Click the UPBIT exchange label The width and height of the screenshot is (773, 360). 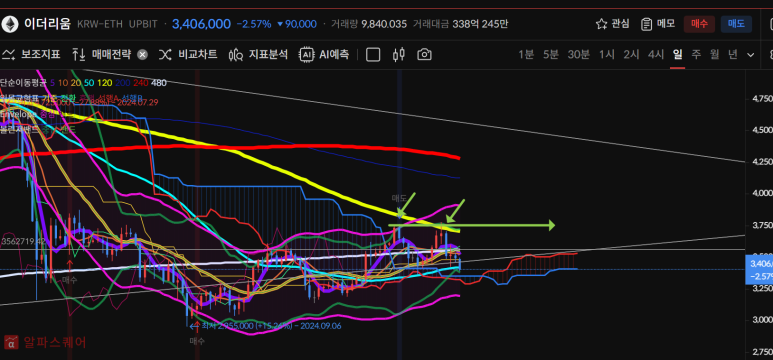pos(143,24)
